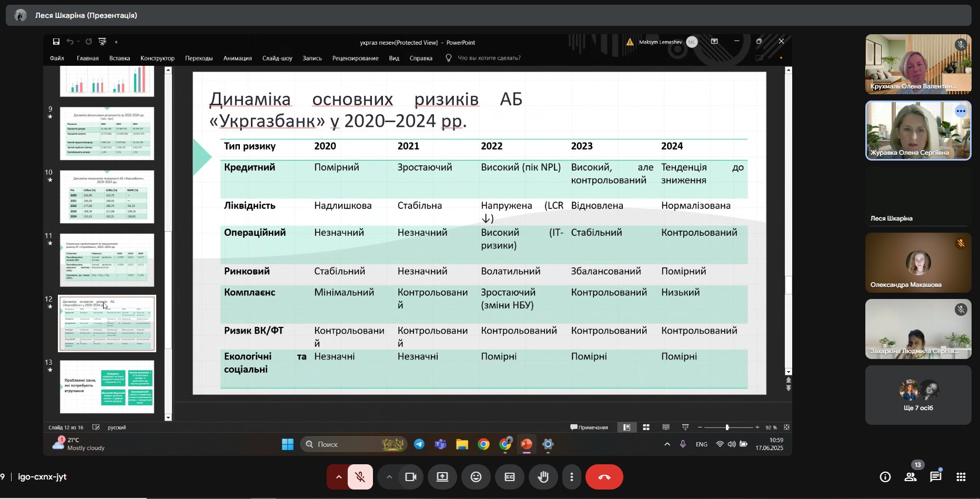Expand audio settings arrow beside microphone
This screenshot has height=499, width=980.
[x=339, y=477]
